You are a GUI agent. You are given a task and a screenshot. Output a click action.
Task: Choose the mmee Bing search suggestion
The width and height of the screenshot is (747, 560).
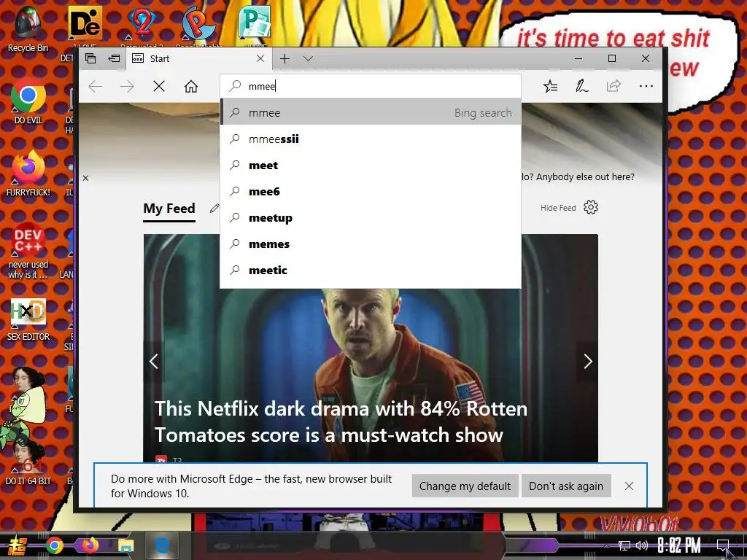tap(370, 112)
